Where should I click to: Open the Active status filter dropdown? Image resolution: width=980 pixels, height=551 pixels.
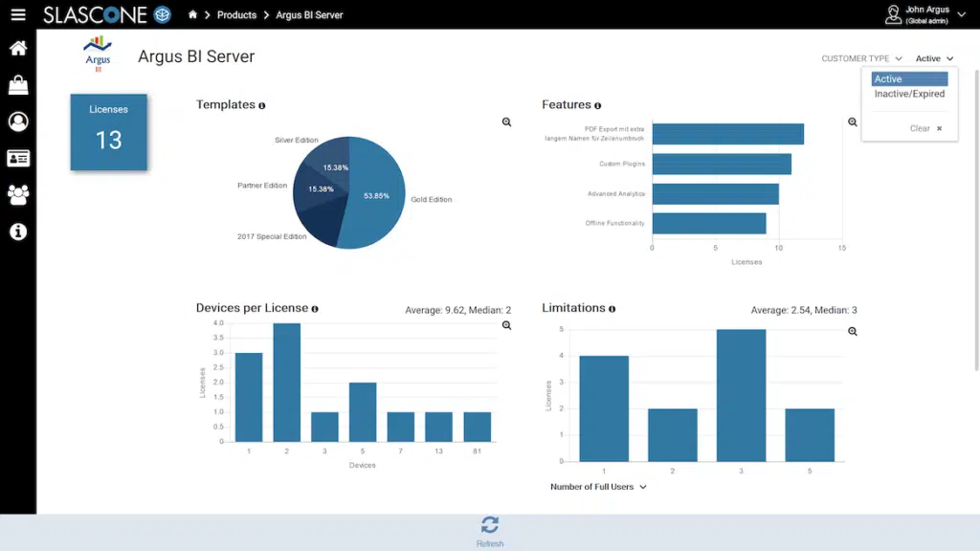pyautogui.click(x=934, y=59)
